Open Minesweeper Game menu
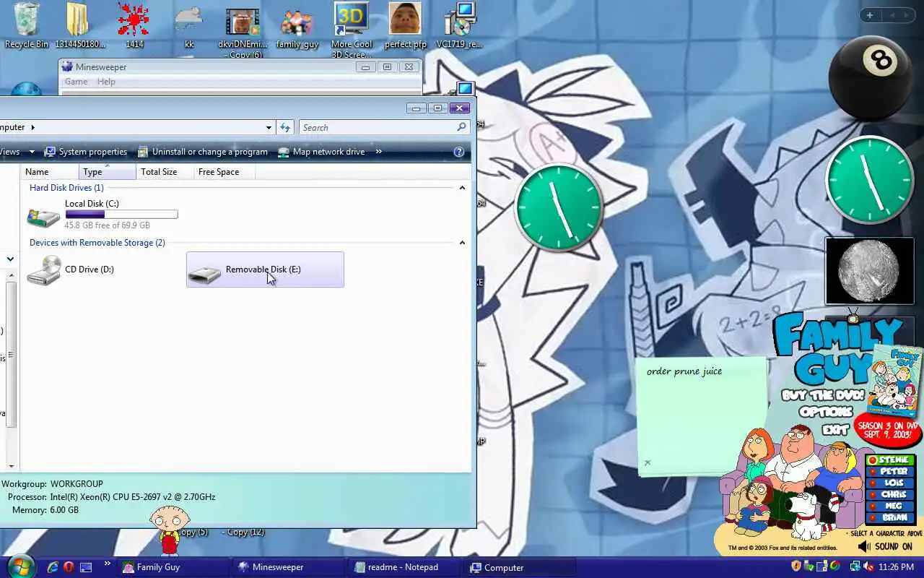The image size is (924, 578). (x=76, y=82)
